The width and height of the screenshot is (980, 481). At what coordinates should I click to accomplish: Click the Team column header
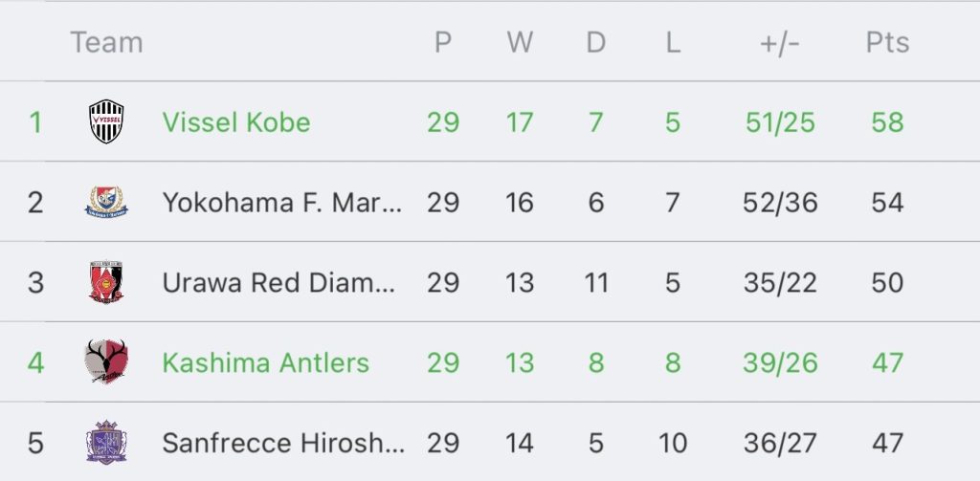pos(107,42)
